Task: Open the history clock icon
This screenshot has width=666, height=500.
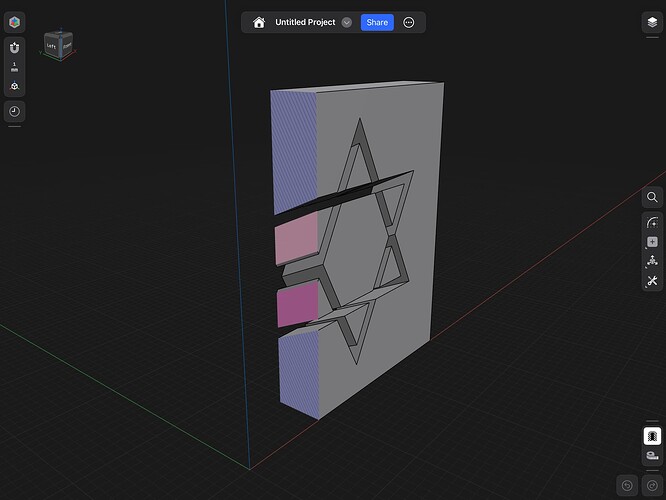Action: click(x=14, y=111)
